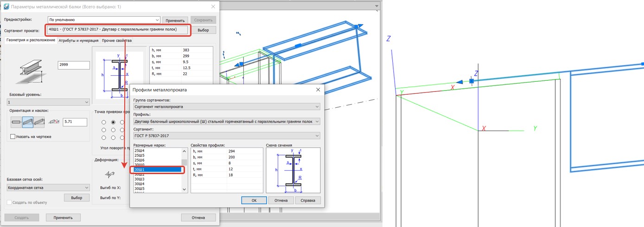Select the top-left anchor point radio button
The height and width of the screenshot is (227, 644).
pyautogui.click(x=104, y=123)
